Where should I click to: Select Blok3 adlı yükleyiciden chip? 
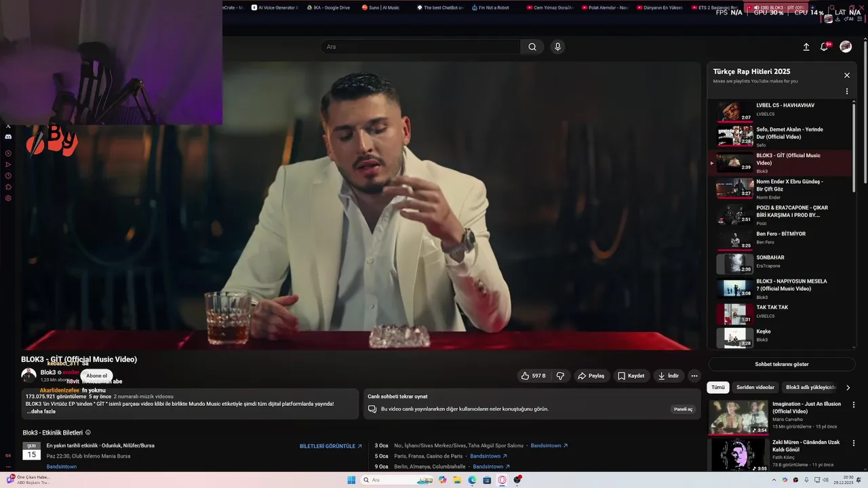click(x=810, y=388)
